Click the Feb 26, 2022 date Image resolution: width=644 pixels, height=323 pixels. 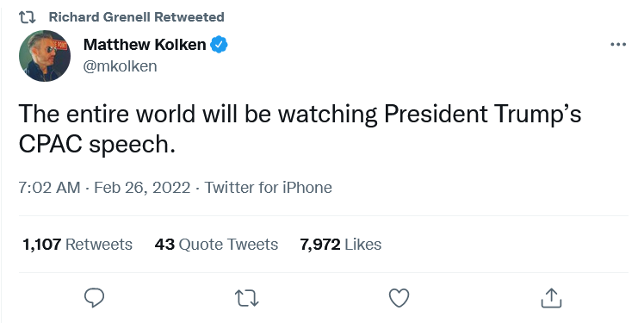point(142,188)
